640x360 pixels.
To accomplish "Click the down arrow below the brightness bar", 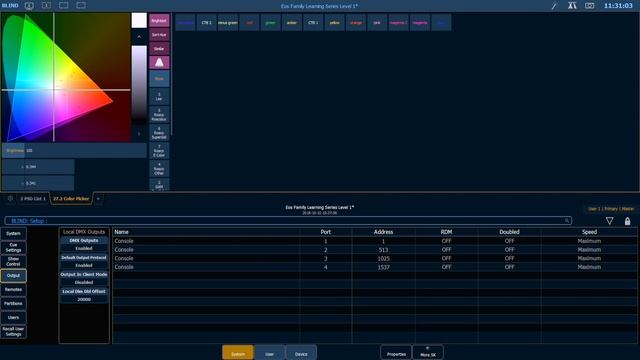I will [x=139, y=133].
